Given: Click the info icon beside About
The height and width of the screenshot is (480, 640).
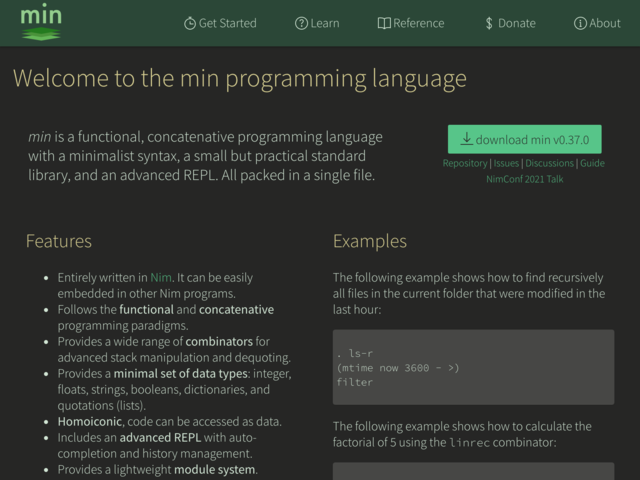Looking at the screenshot, I should (580, 23).
